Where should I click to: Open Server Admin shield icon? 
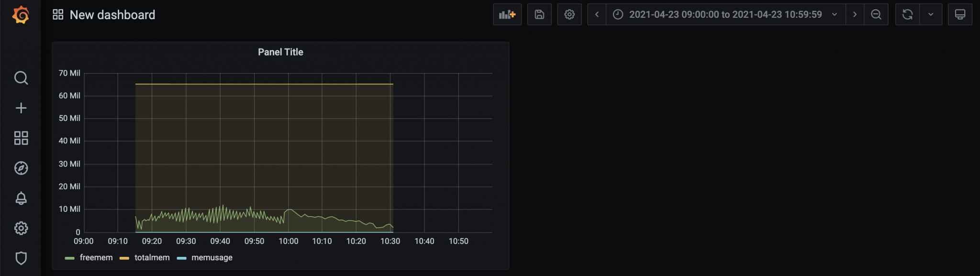coord(21,258)
